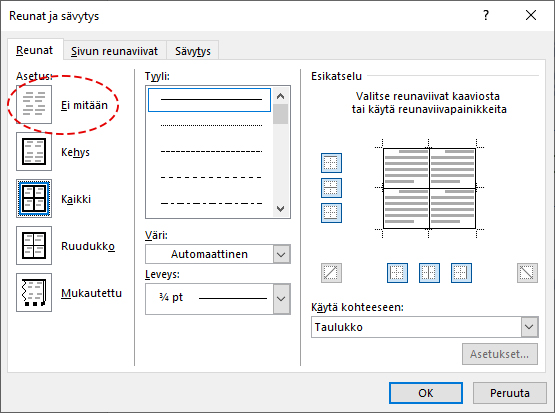The height and width of the screenshot is (413, 555).
Task: Toggle the bottom border button in preview
Action: point(331,213)
